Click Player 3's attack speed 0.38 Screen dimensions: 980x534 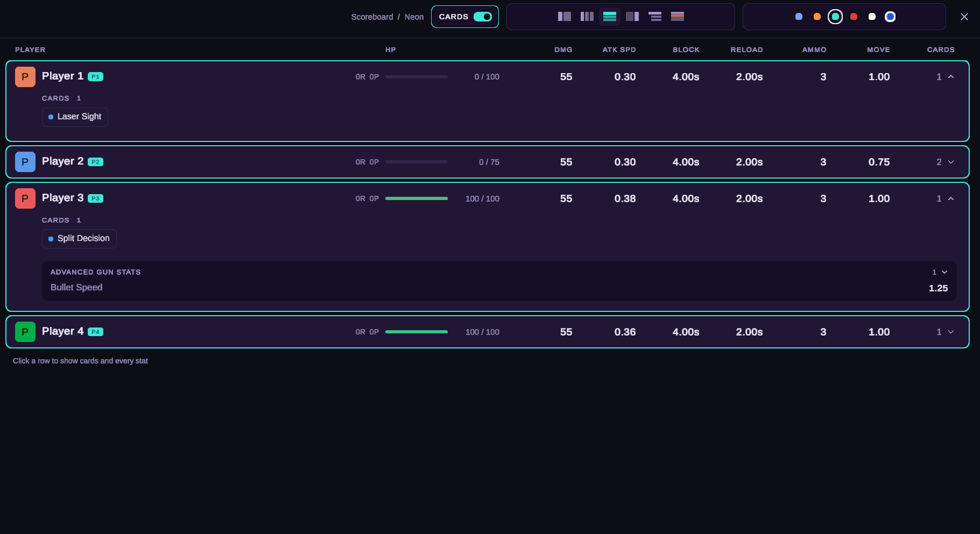(625, 198)
